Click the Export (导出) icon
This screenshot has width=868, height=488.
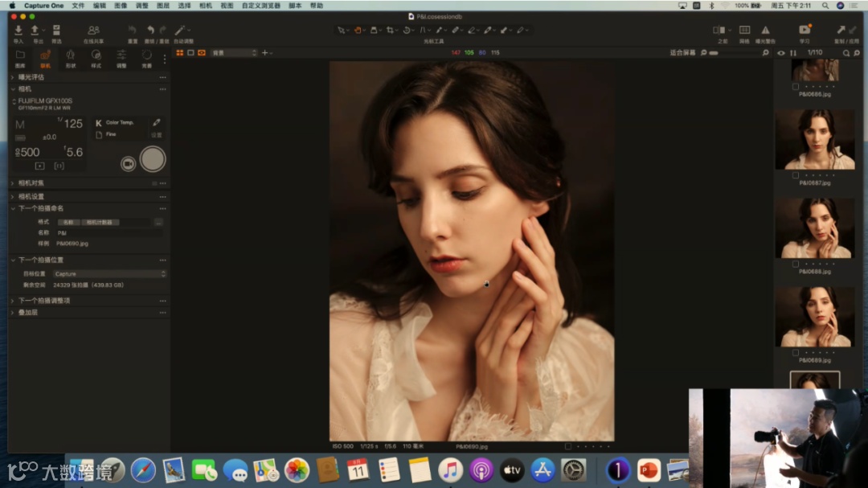coord(35,31)
